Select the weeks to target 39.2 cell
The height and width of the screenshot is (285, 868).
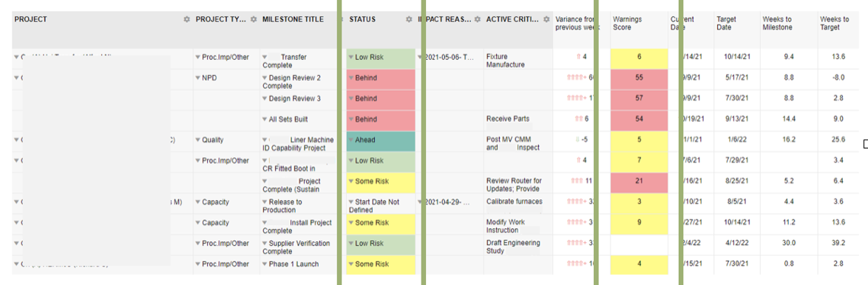pos(838,244)
